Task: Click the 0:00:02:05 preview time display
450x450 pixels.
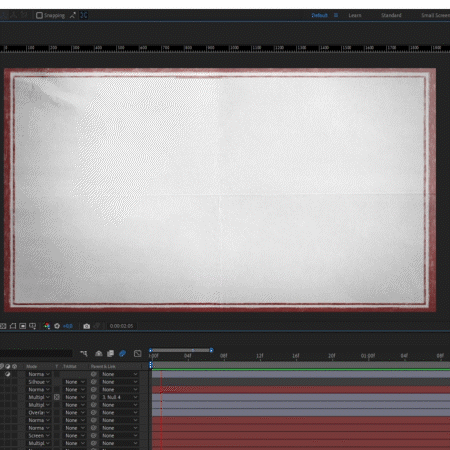Action: click(121, 326)
